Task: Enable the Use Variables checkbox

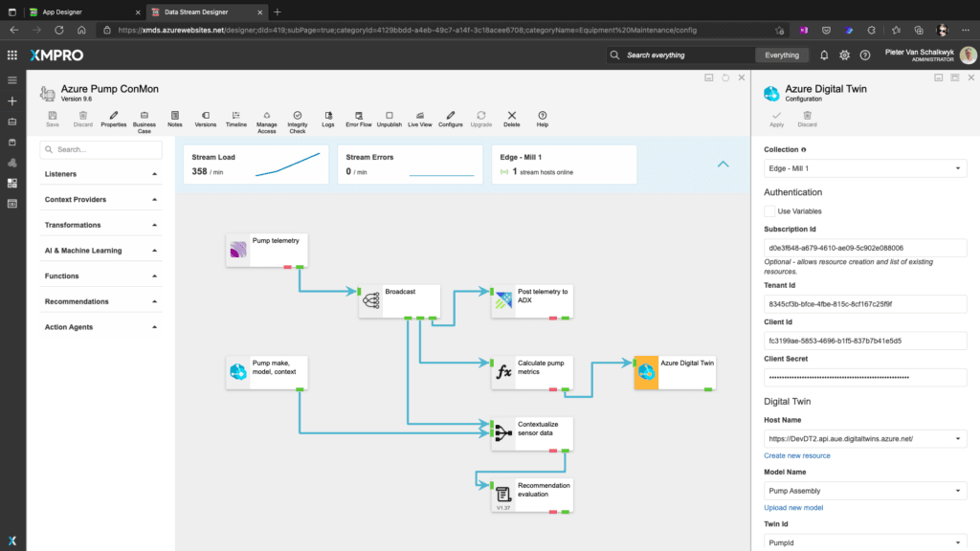Action: pyautogui.click(x=769, y=210)
